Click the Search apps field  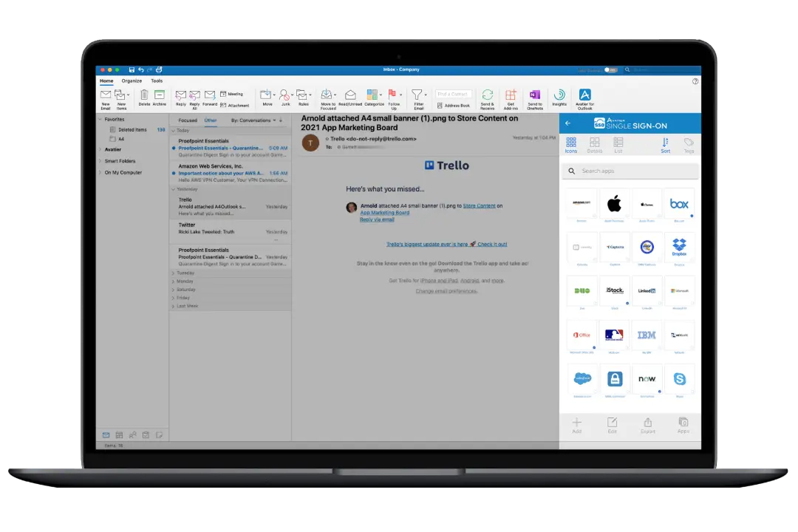pos(630,171)
